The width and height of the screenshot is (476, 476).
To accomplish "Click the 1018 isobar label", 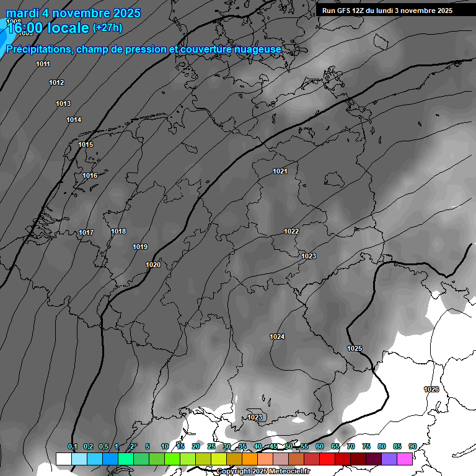I will tap(118, 232).
